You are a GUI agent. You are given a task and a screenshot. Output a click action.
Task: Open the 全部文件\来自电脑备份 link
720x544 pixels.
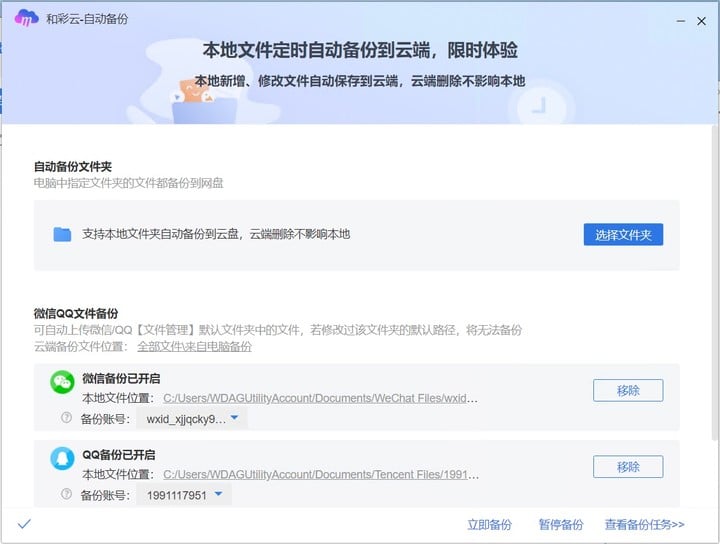click(195, 347)
